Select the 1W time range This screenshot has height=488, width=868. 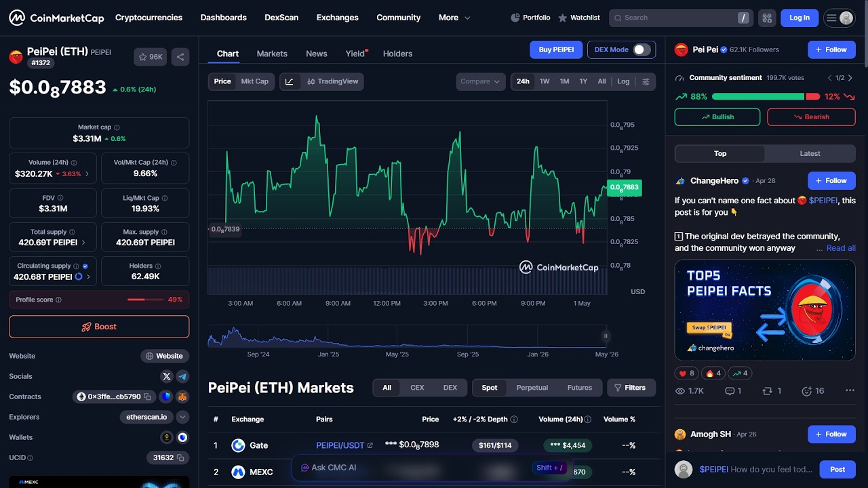(545, 81)
